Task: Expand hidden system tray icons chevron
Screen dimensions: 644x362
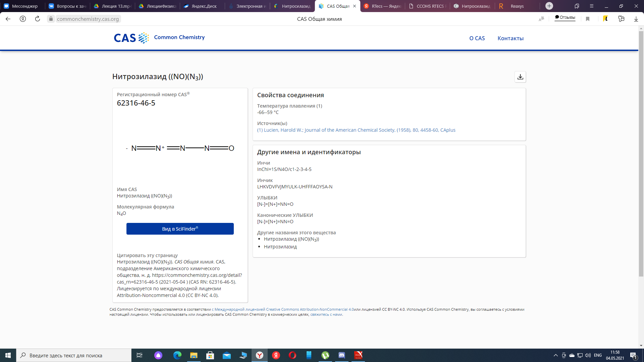Action: click(555, 355)
